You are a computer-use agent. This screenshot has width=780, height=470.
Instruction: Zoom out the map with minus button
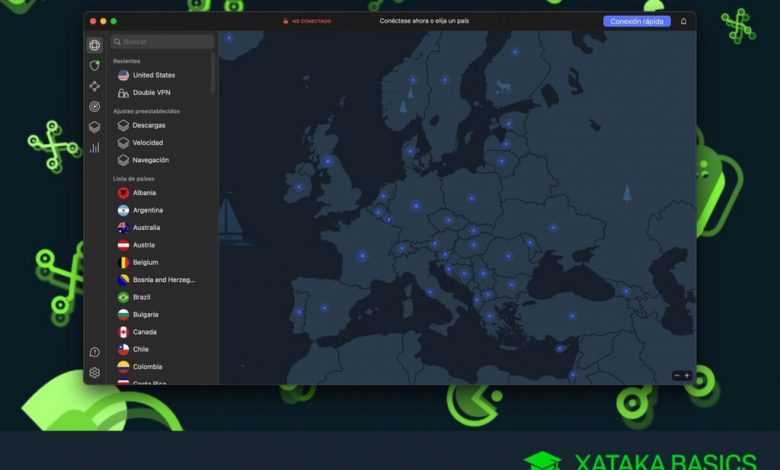pyautogui.click(x=677, y=376)
